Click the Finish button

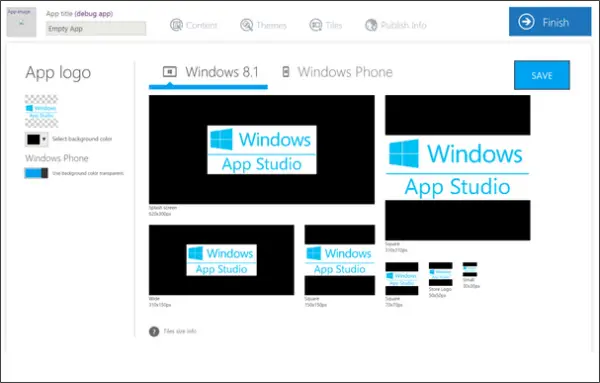pyautogui.click(x=550, y=22)
